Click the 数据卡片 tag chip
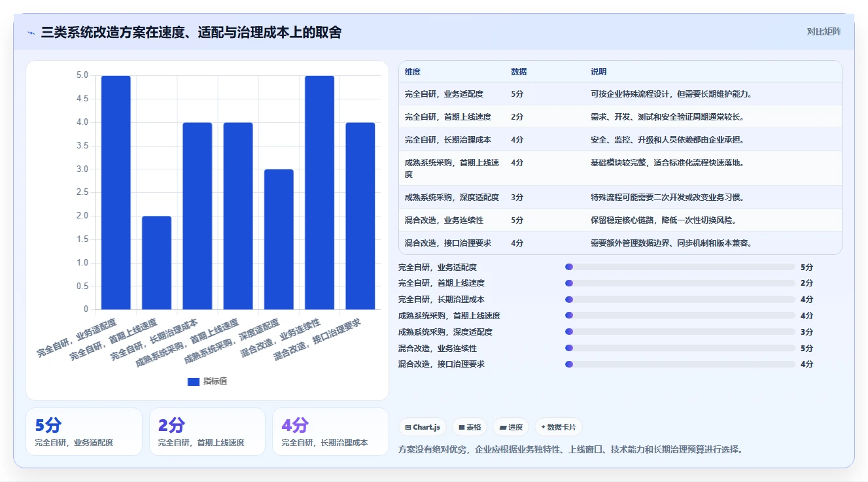 559,427
